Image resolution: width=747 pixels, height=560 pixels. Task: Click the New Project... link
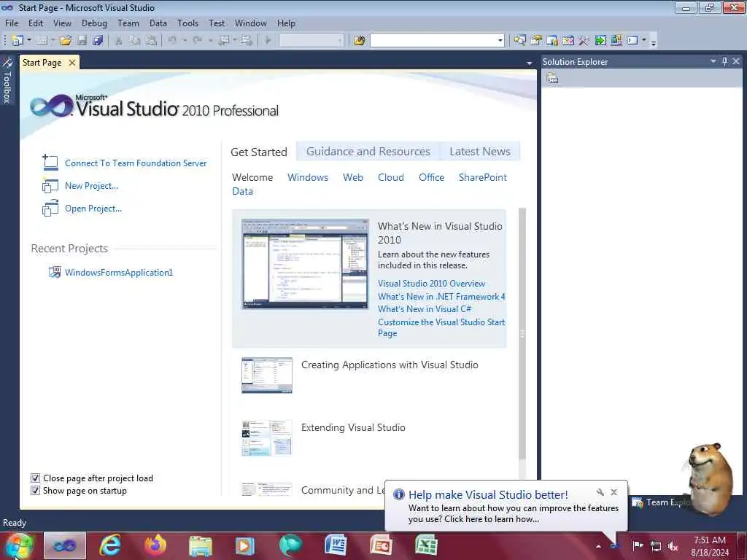tap(91, 186)
